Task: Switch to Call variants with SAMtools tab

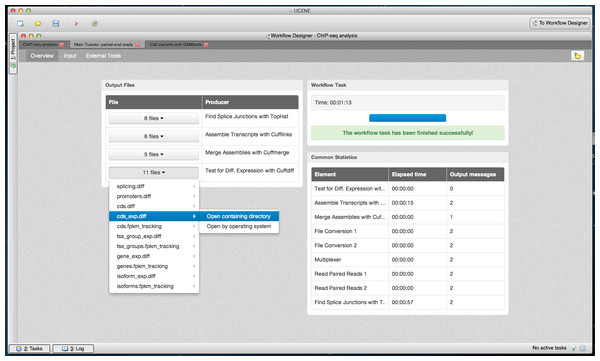Action: [176, 45]
